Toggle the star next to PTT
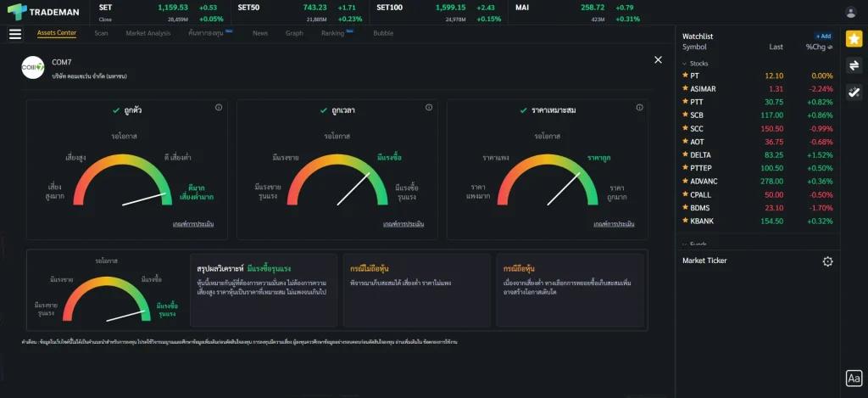 (685, 102)
